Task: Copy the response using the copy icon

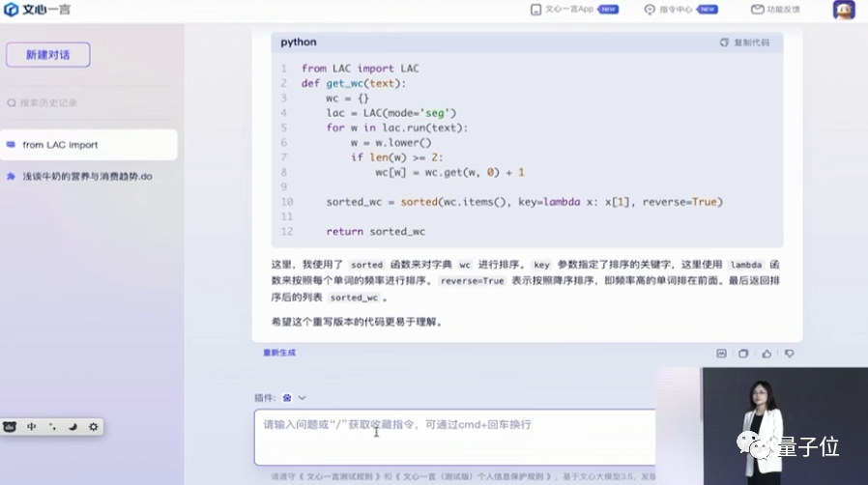Action: pos(743,354)
